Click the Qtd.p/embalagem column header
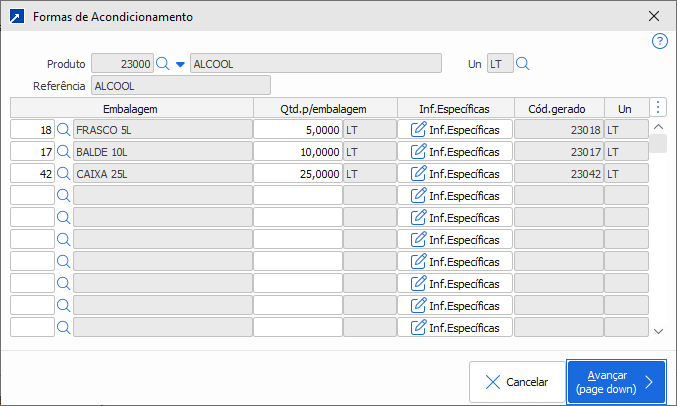 click(325, 107)
